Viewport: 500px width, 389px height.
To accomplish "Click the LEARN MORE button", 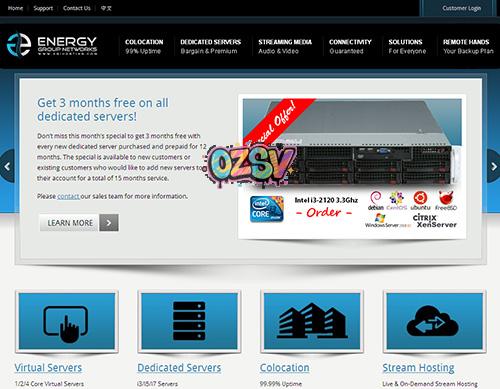I will 69,223.
